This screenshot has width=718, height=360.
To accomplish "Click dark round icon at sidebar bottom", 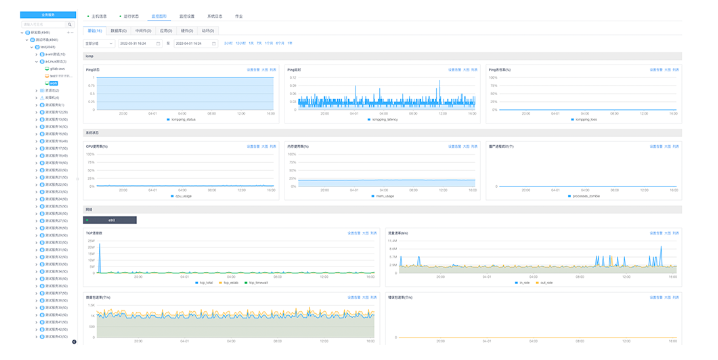I will [74, 342].
